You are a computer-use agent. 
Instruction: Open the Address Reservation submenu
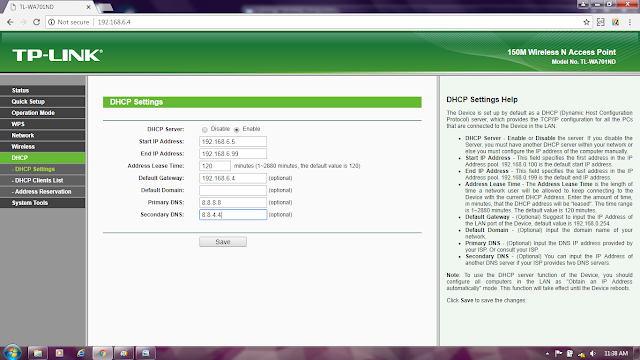click(42, 192)
